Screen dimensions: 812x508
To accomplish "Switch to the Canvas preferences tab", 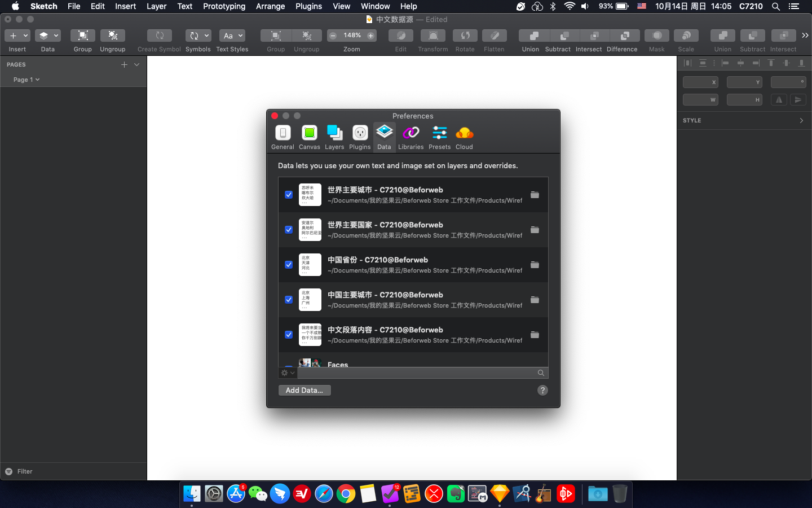I will tap(309, 138).
